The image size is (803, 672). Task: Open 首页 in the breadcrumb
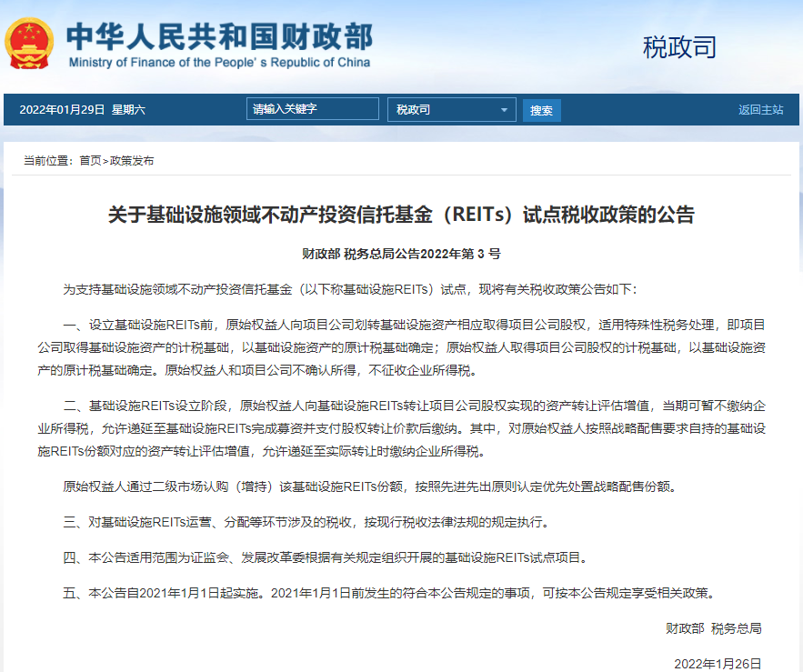point(90,161)
